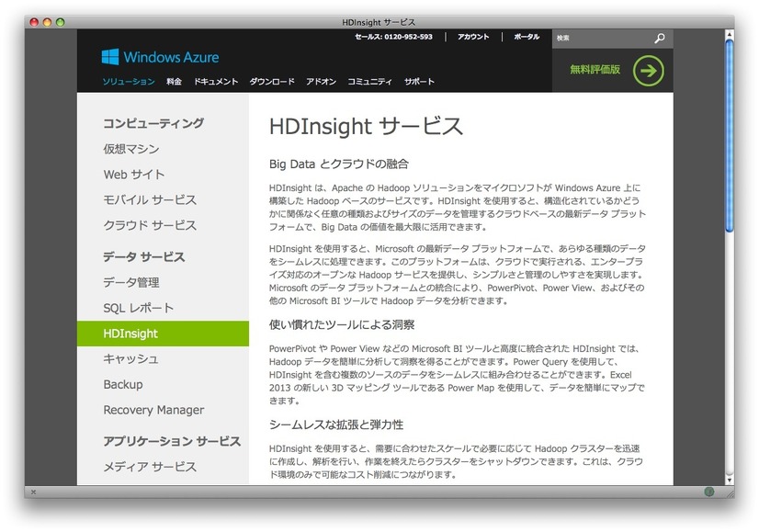Click the window resize grip corner
The image size is (759, 532).
click(730, 492)
